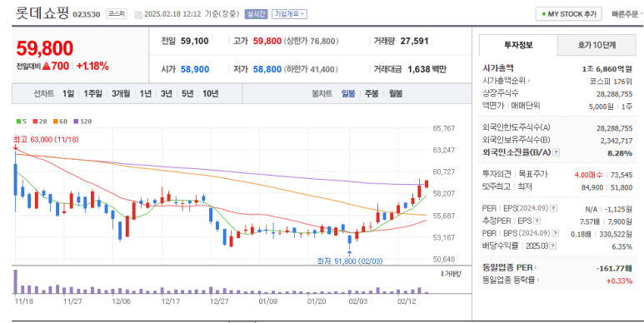Show the 1일 line chart
The image size is (644, 323).
coord(68,93)
